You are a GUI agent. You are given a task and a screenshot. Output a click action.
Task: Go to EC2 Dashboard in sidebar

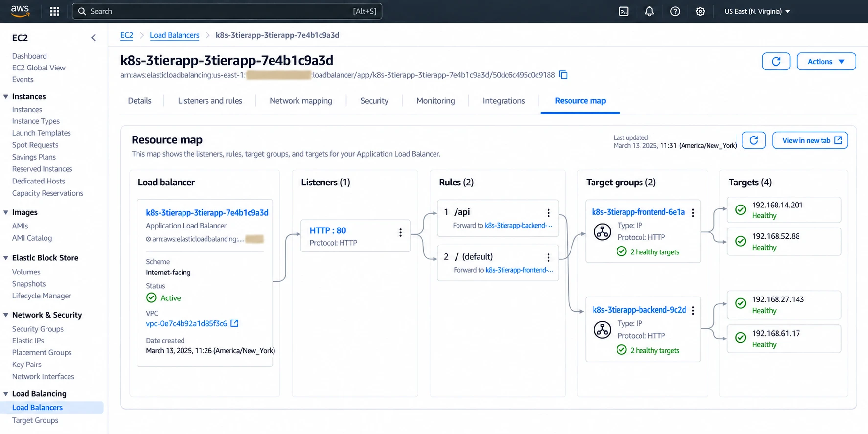(x=29, y=56)
